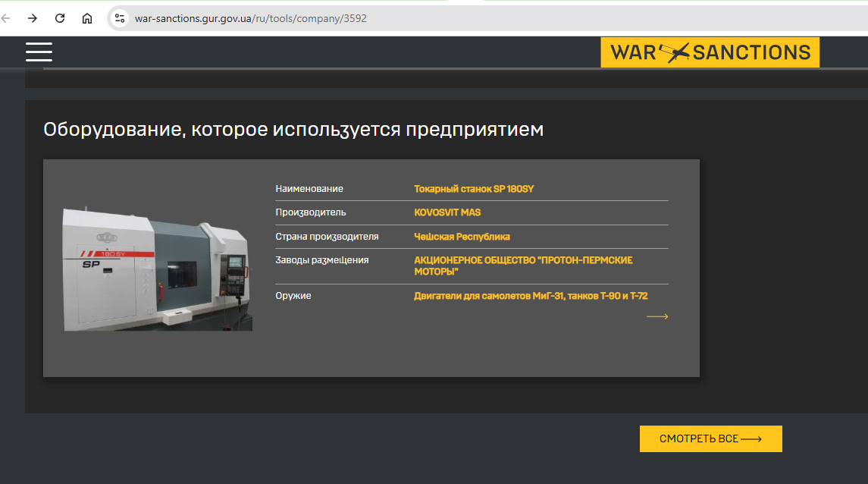This screenshot has width=868, height=484.
Task: Click the Наименование field label
Action: click(x=309, y=189)
